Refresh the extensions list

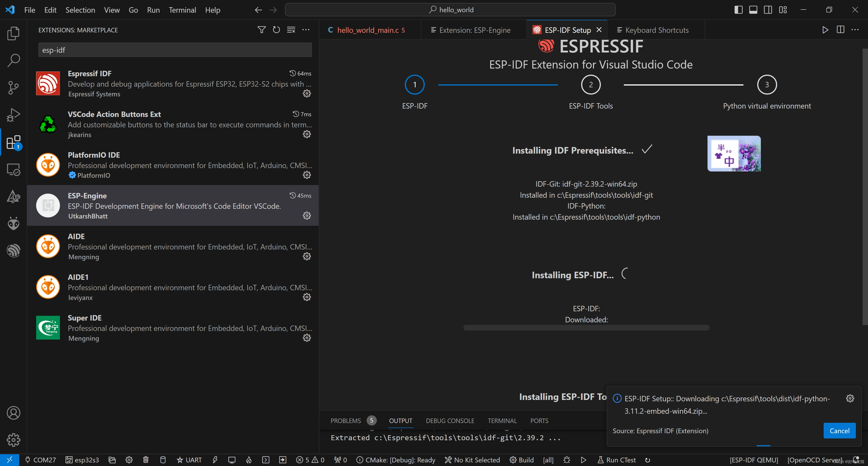pyautogui.click(x=276, y=30)
